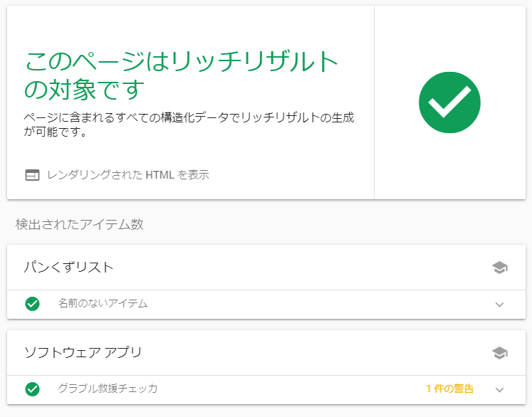Image resolution: width=532 pixels, height=417 pixels.
Task: Select the 名前のないアイテム row text
Action: (x=103, y=303)
